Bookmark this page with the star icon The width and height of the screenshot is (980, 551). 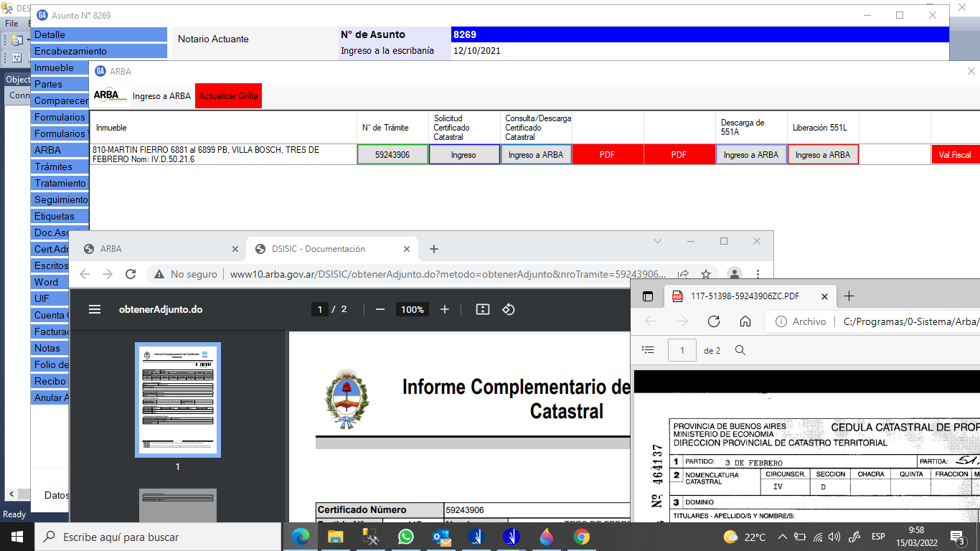706,274
